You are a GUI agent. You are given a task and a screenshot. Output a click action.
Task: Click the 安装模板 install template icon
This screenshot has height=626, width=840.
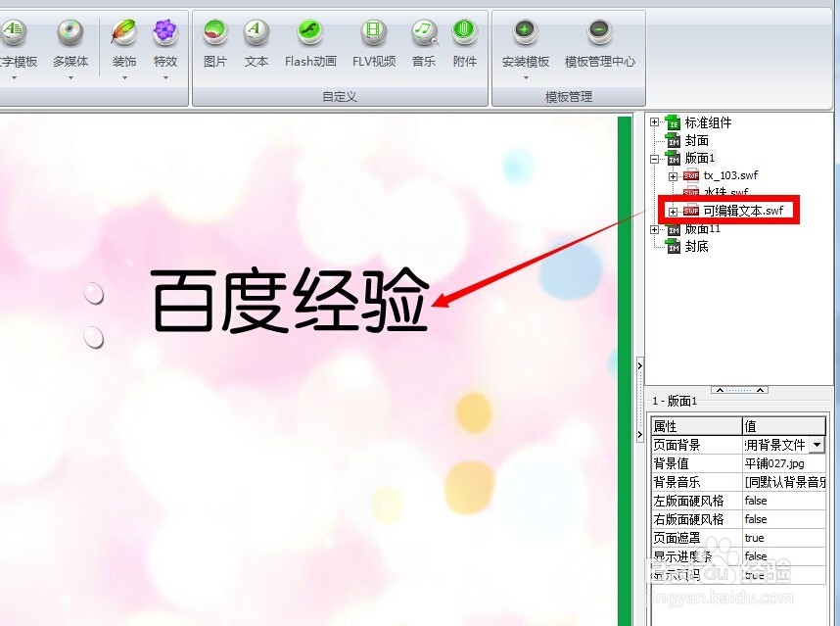point(526,32)
